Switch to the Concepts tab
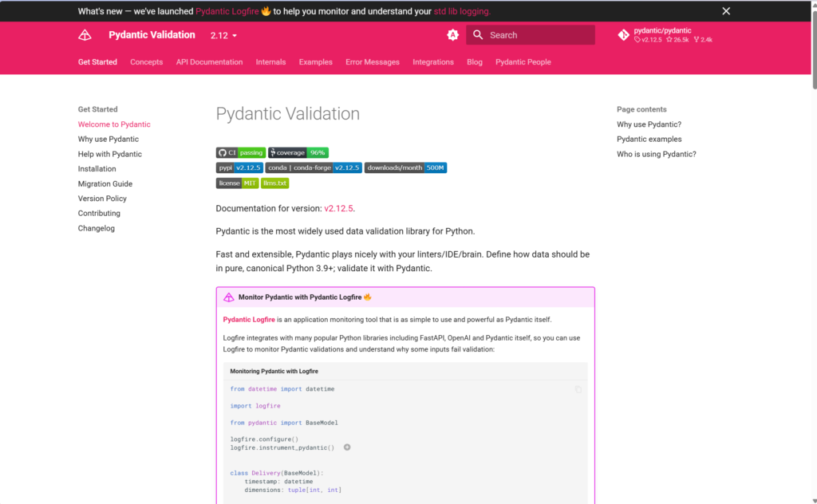Screen dimensions: 817x504 (146, 62)
